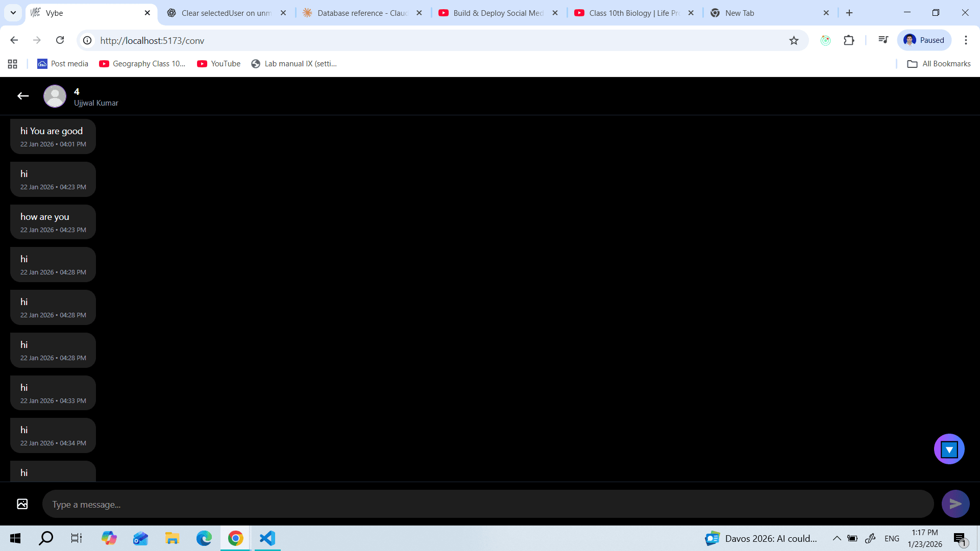Click the bookmark star in the address bar
The image size is (980, 551).
click(794, 40)
